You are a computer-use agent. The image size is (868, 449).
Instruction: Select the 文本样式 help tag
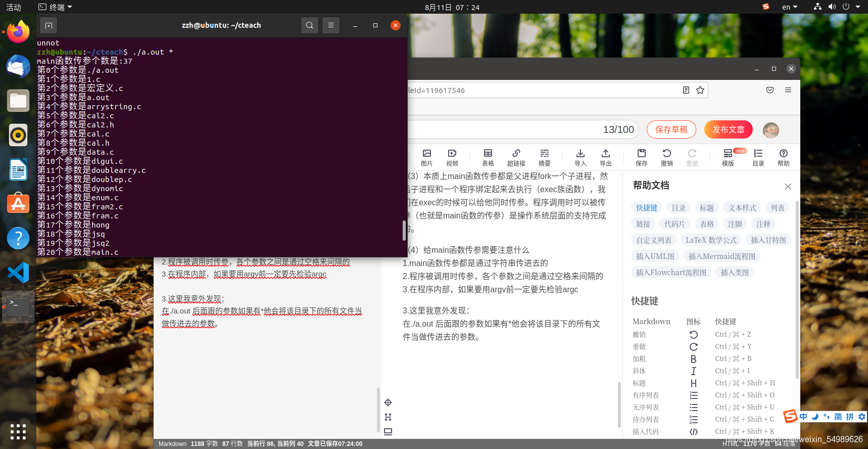[743, 208]
